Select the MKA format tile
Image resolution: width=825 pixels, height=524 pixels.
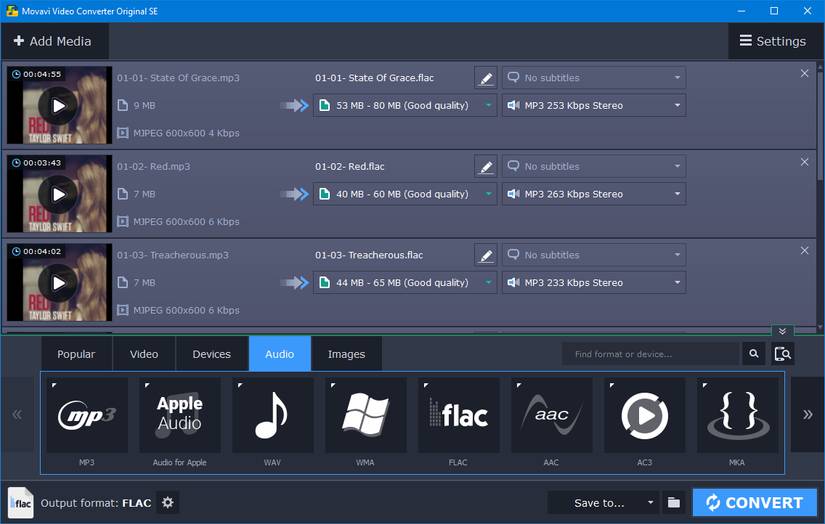pyautogui.click(x=738, y=415)
